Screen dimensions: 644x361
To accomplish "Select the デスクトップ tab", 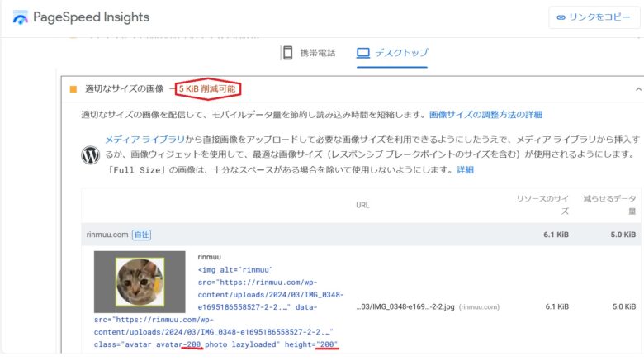I will click(401, 53).
